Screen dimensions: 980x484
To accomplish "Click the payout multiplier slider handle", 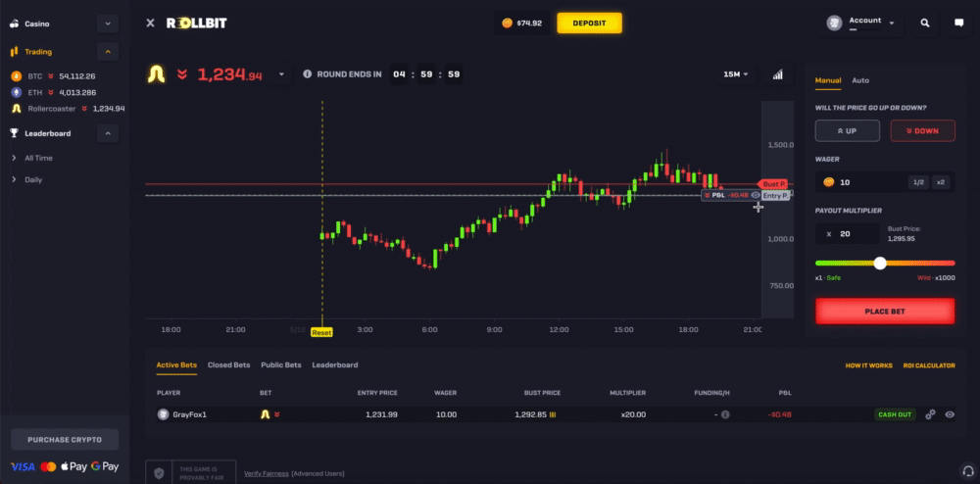I will [880, 263].
